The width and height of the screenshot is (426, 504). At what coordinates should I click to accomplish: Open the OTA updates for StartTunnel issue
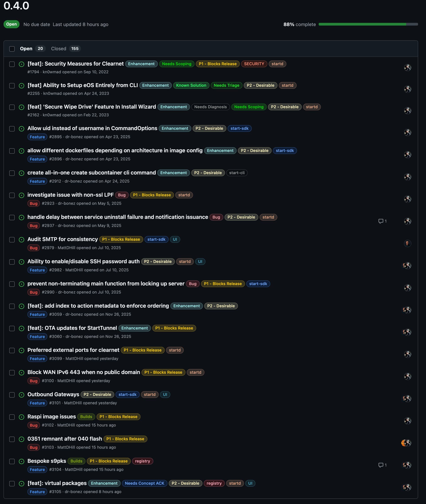72,328
